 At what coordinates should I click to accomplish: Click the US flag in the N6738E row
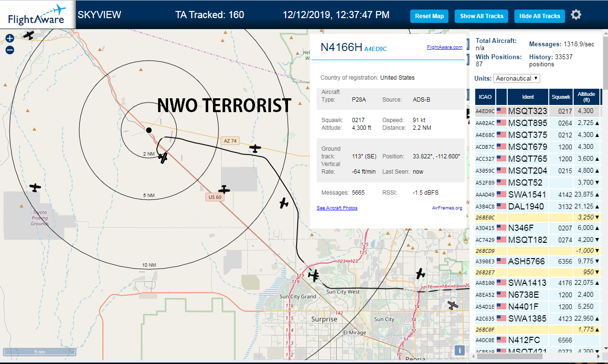[501, 295]
